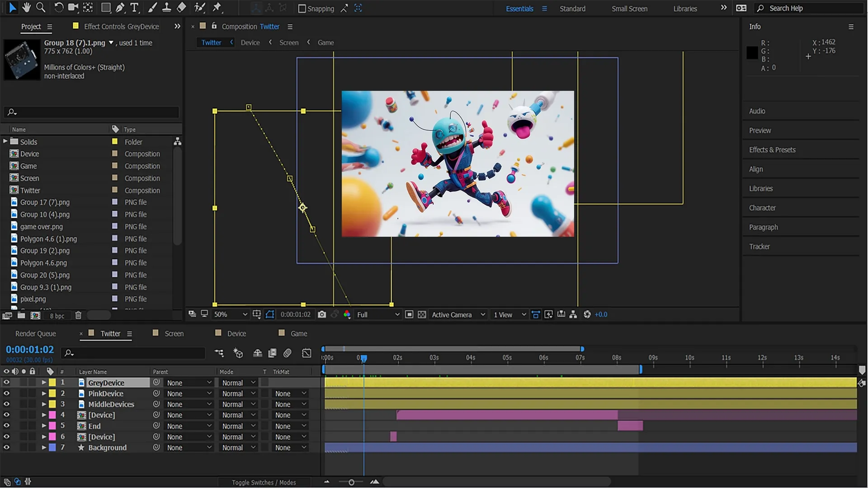Click Toggle Switches / Modes button
Screen dimensions: 868x488
click(264, 483)
